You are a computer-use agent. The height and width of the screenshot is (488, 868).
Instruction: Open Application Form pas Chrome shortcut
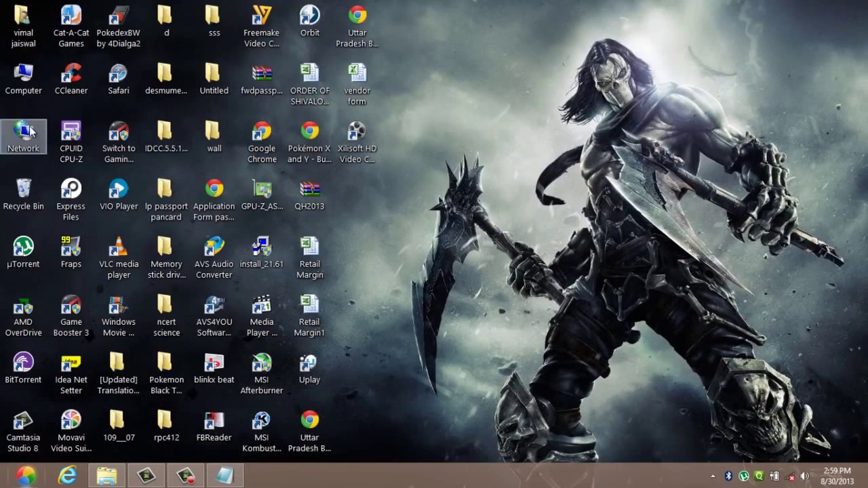(x=214, y=201)
